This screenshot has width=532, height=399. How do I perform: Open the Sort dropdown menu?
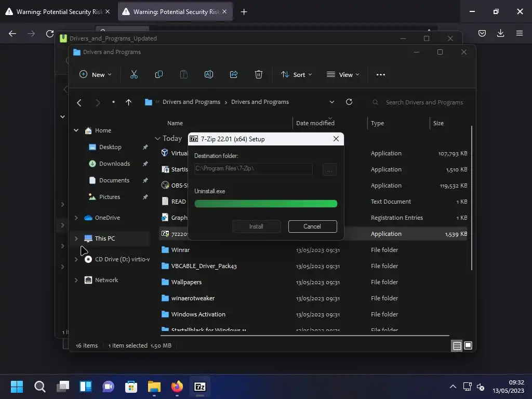pyautogui.click(x=296, y=75)
